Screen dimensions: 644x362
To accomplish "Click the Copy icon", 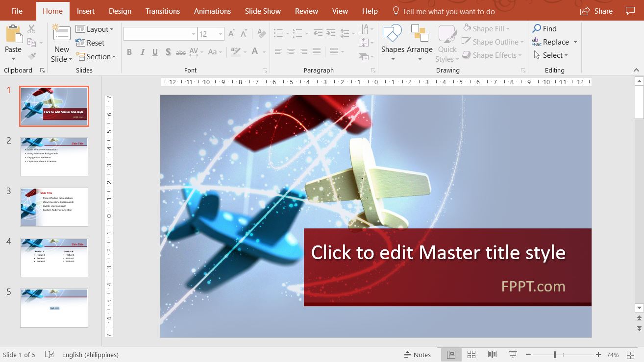I will [x=32, y=43].
